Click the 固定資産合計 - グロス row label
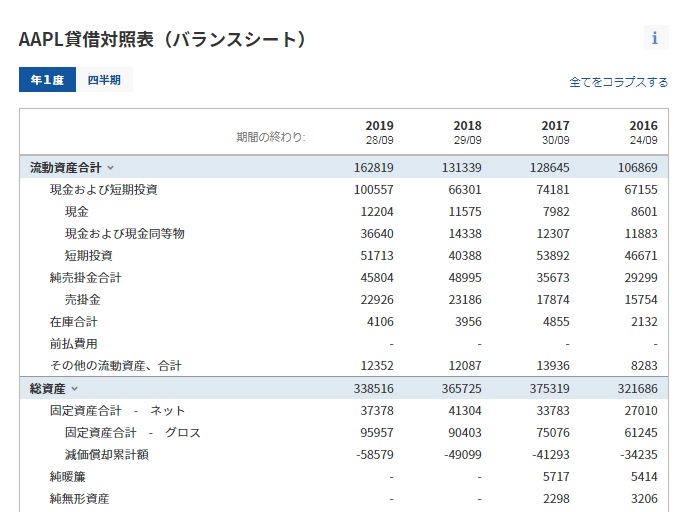This screenshot has height=512, width=683. (x=133, y=433)
